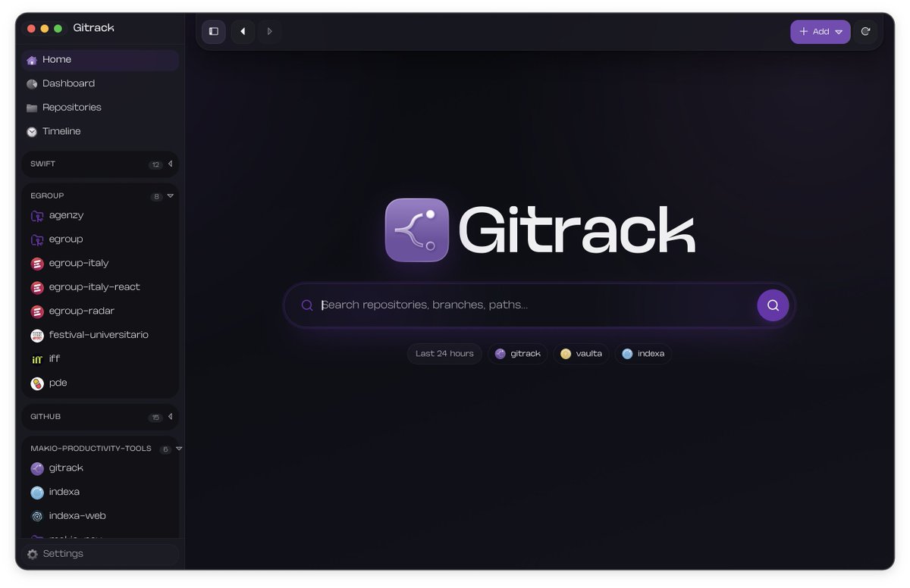Go forward with the right arrow button
Image resolution: width=910 pixels, height=588 pixels.
click(269, 32)
